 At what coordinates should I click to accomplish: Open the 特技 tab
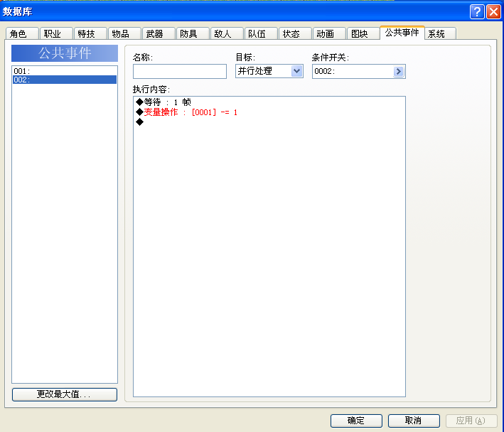(90, 33)
